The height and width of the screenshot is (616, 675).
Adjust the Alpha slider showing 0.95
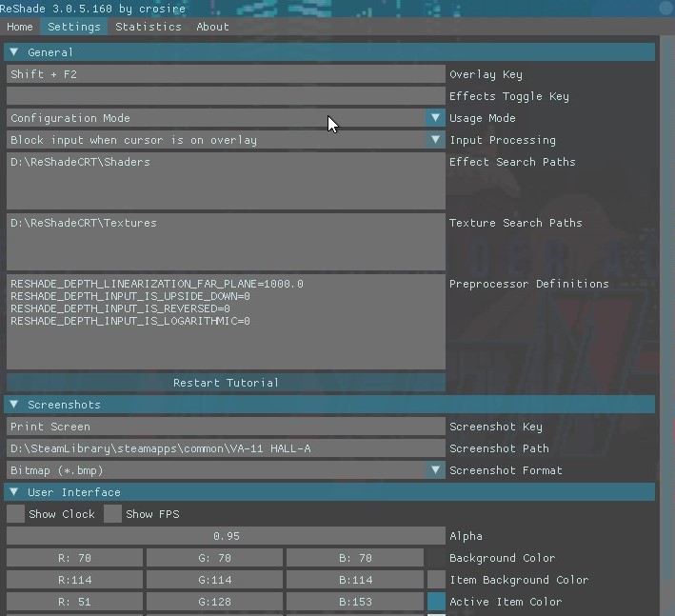coord(226,535)
